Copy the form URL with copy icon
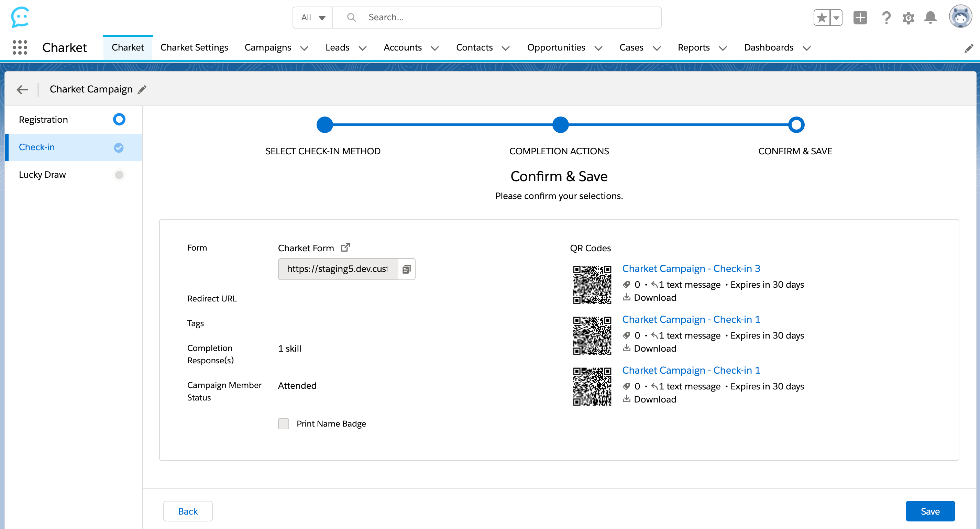This screenshot has height=529, width=980. [406, 269]
